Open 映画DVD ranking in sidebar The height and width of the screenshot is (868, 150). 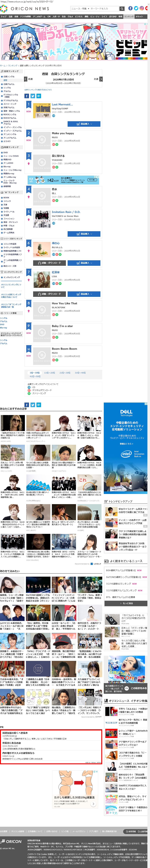[7, 160]
